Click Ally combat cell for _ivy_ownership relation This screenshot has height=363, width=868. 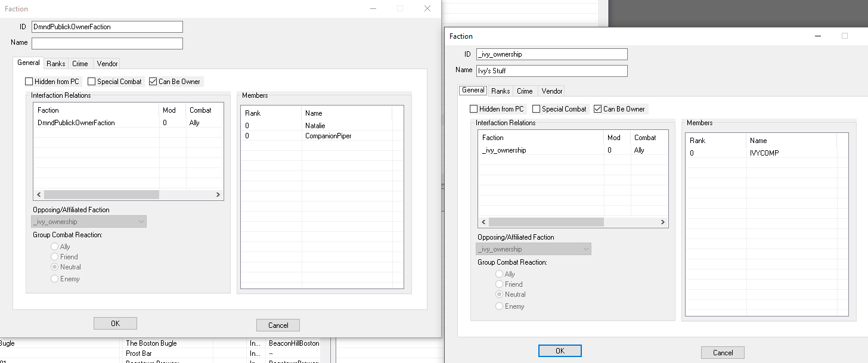pyautogui.click(x=649, y=150)
